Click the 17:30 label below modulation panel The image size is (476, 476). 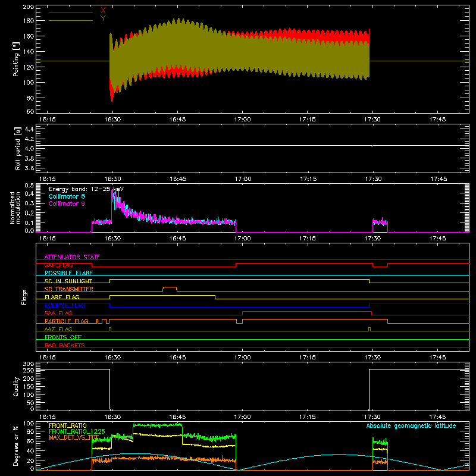pos(372,239)
